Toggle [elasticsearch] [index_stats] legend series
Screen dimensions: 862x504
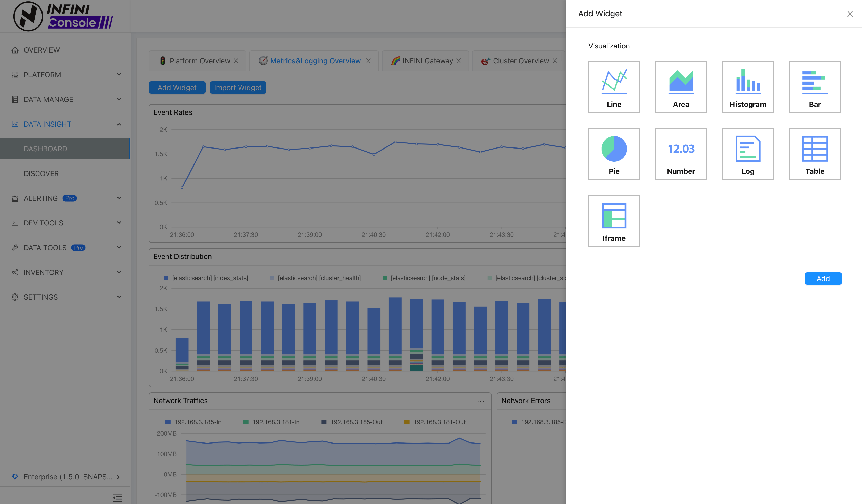(206, 278)
